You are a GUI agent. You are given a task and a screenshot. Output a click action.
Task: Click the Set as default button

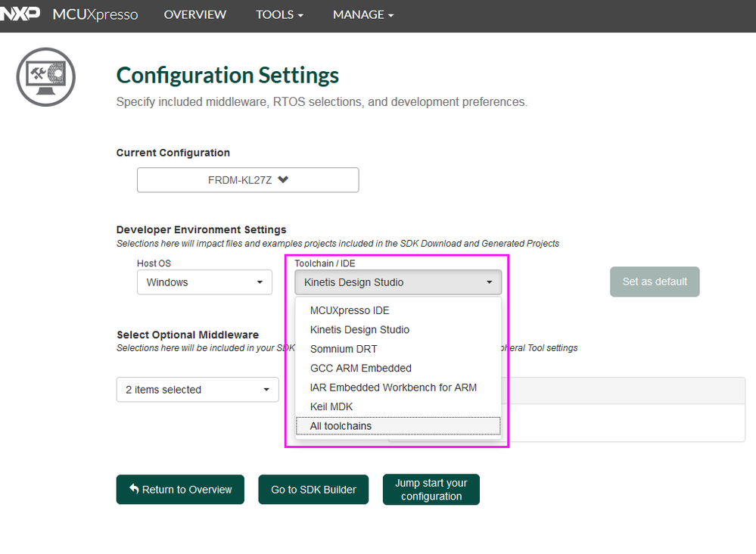click(x=655, y=282)
